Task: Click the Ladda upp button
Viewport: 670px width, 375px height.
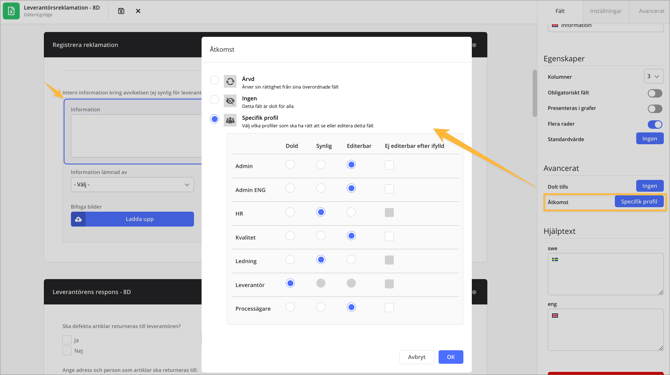Action: 132,219
